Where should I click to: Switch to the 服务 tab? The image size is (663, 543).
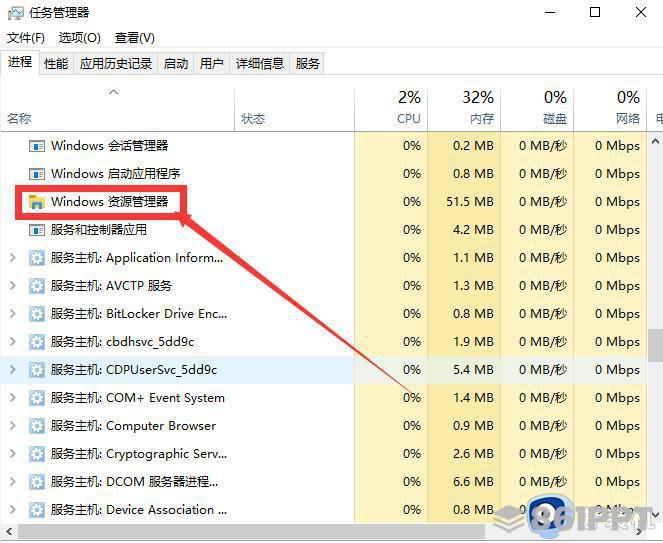307,64
